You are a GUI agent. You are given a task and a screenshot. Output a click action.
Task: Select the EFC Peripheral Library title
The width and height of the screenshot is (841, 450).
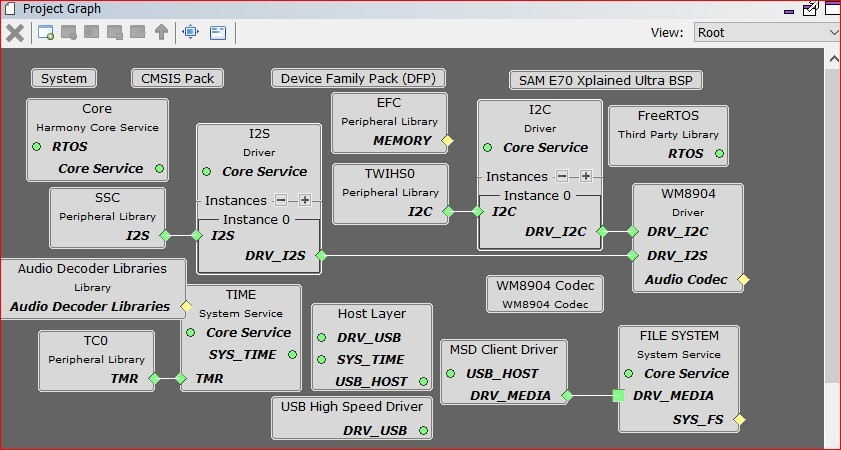[389, 103]
